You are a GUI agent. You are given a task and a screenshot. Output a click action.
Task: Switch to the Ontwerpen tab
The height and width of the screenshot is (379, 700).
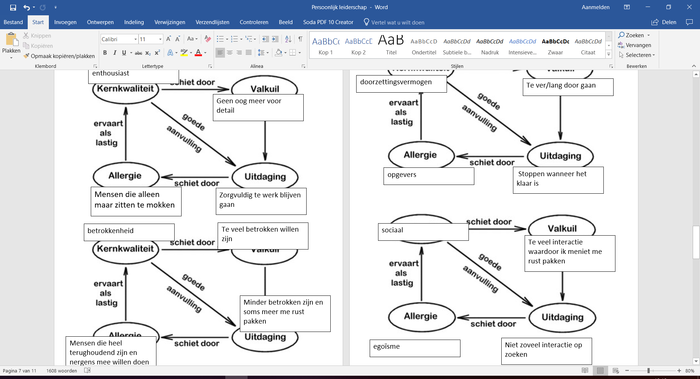pyautogui.click(x=100, y=22)
